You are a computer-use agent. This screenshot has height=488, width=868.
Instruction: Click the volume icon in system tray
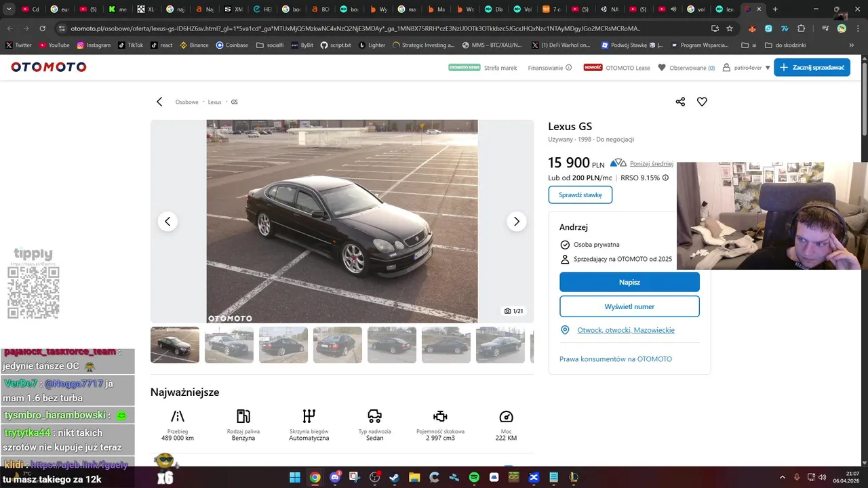822,477
